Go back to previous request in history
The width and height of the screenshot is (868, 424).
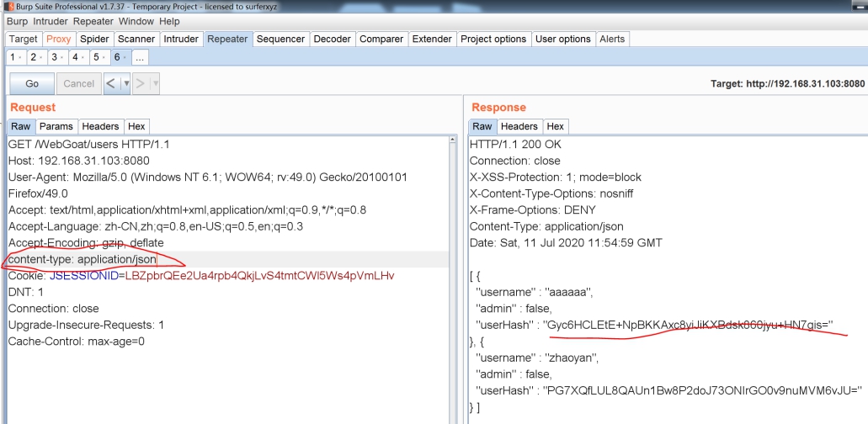(x=111, y=83)
